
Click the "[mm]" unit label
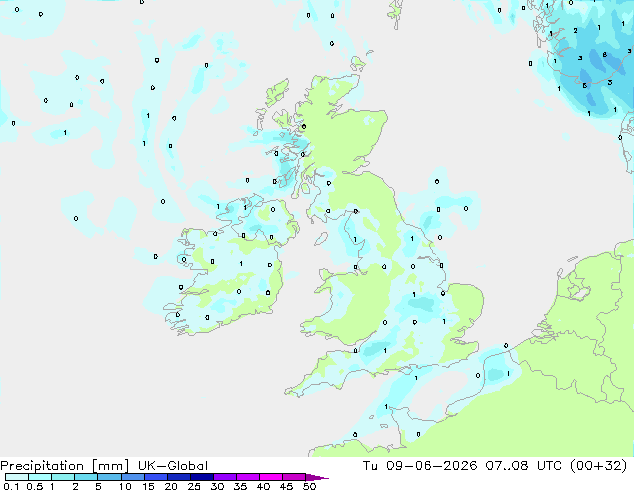pyautogui.click(x=110, y=466)
